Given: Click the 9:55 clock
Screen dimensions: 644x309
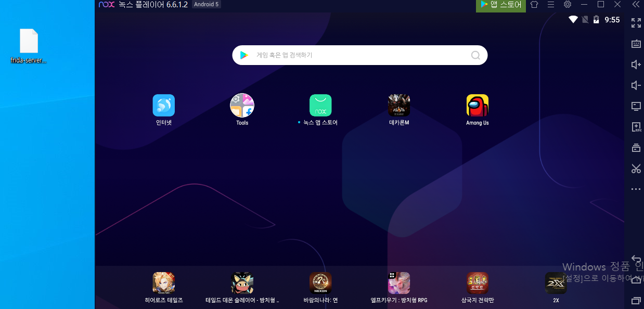Looking at the screenshot, I should [612, 20].
